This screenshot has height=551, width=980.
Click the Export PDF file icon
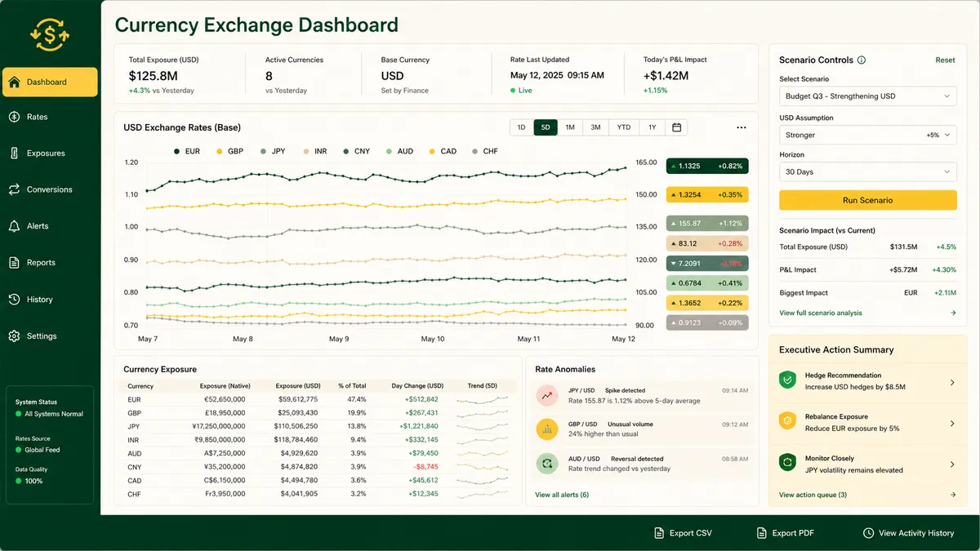(x=762, y=533)
